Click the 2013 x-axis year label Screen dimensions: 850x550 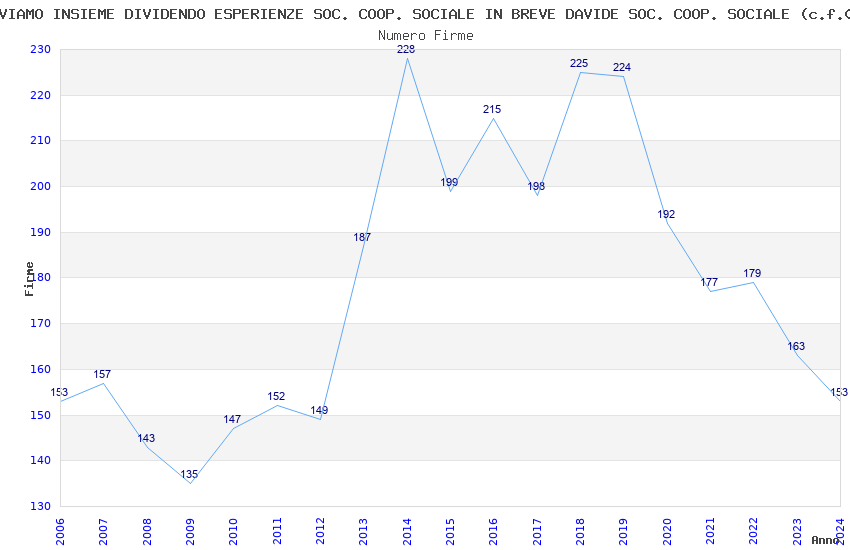(x=363, y=531)
